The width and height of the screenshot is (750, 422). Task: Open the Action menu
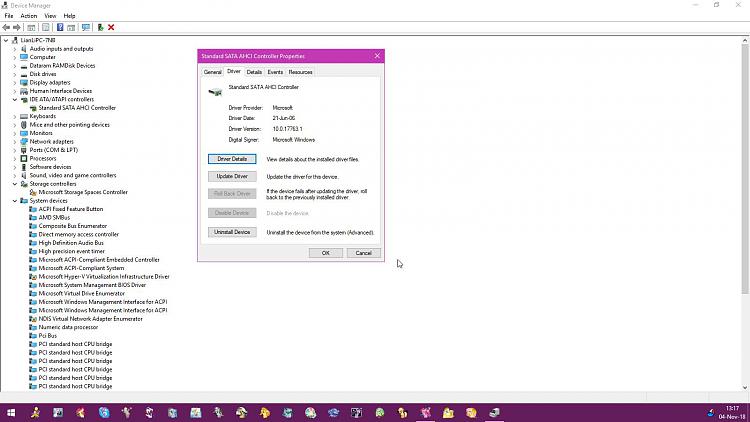tap(29, 16)
